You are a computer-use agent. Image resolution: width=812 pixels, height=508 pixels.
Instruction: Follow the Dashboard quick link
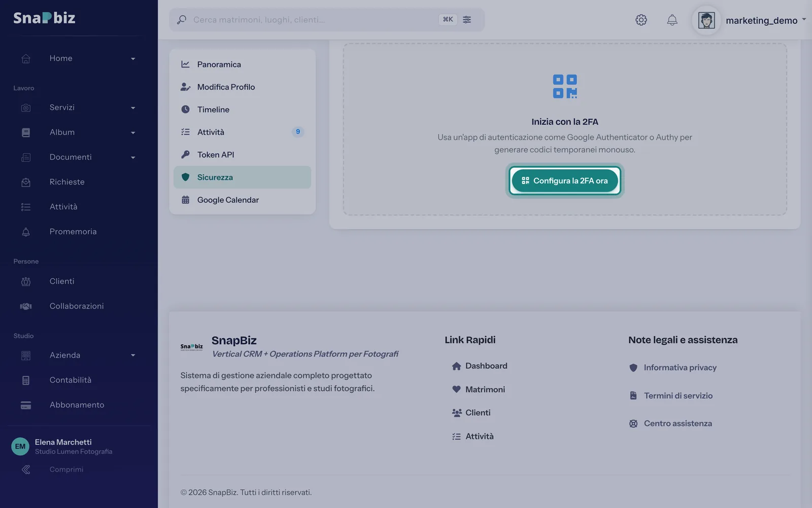[x=479, y=366]
